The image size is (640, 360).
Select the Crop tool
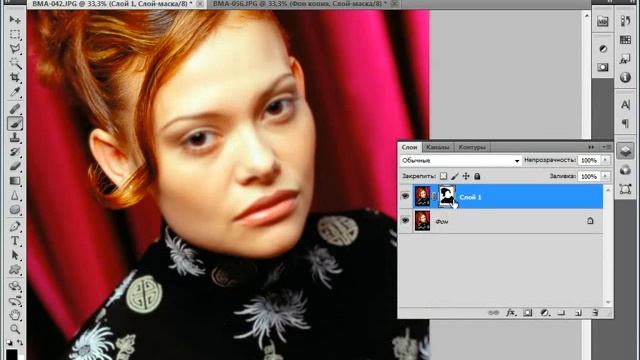(15, 78)
